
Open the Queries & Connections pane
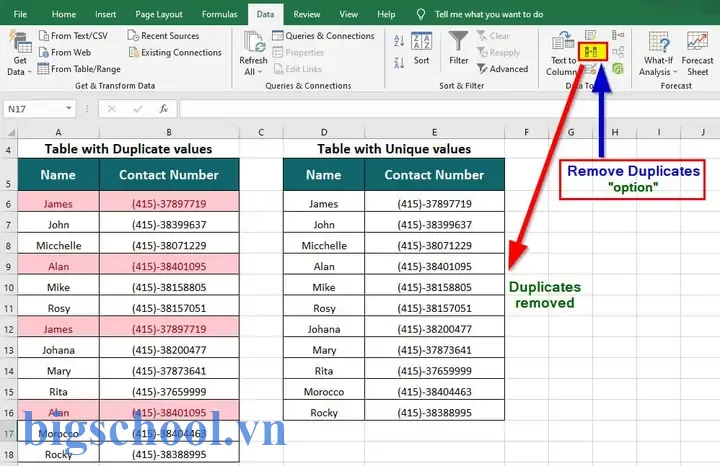point(323,36)
